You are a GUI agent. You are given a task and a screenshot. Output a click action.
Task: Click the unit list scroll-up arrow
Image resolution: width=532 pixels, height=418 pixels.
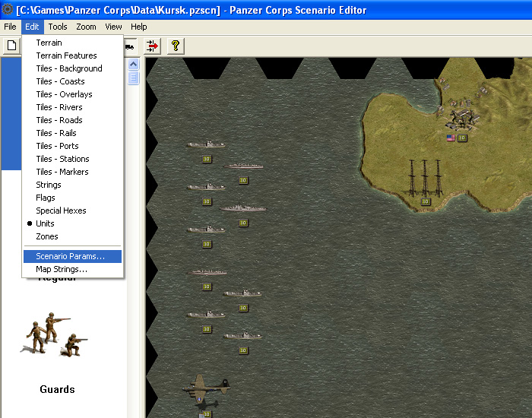tap(133, 64)
